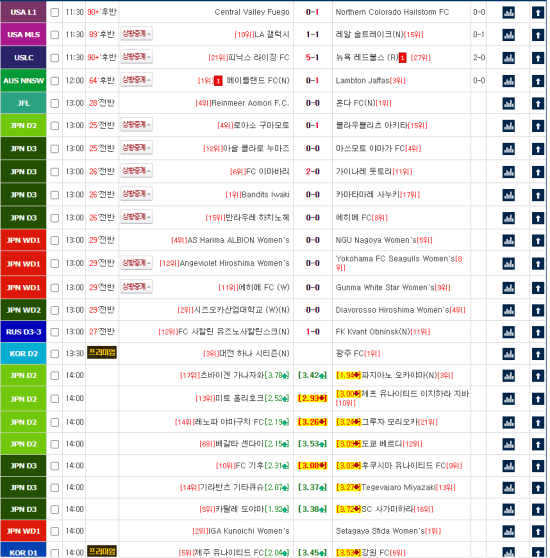Open the Northern Colorado Hailstorm FC team link
Image resolution: width=550 pixels, height=558 pixels.
coord(392,12)
